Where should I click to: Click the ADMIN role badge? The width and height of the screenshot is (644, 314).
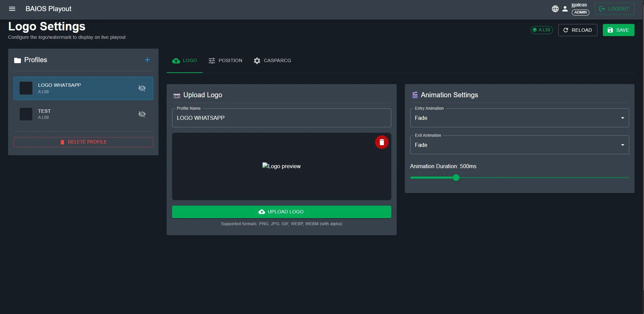point(581,12)
